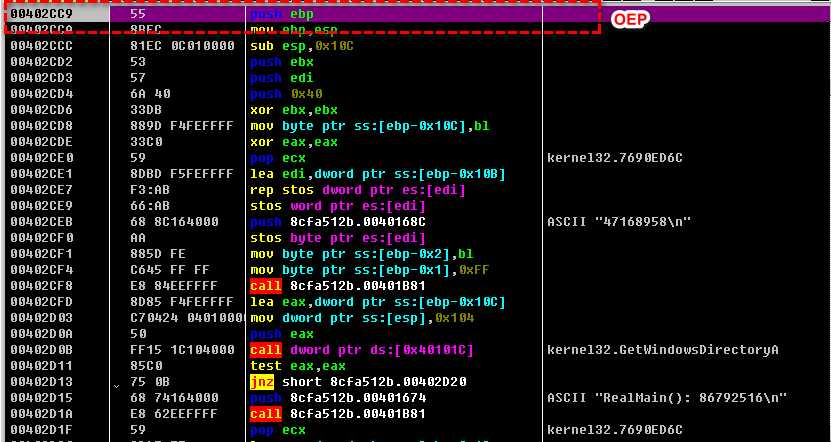
Task: Select 'sub esp,0x10C' instruction
Action: (x=302, y=46)
